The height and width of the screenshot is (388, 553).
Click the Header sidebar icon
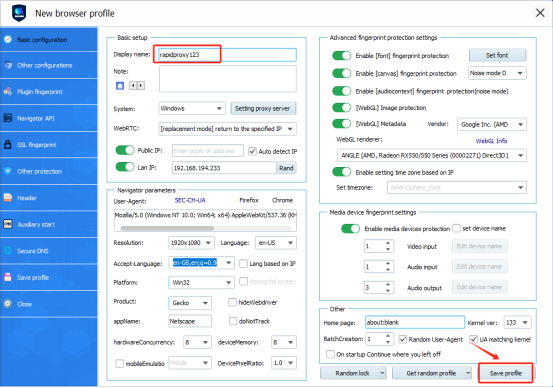click(8, 198)
